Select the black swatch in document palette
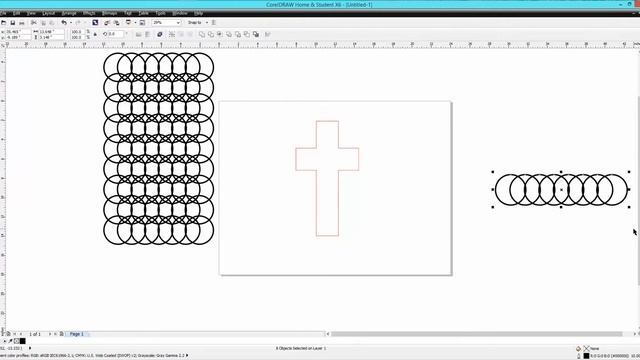The image size is (640, 360). pos(22,341)
